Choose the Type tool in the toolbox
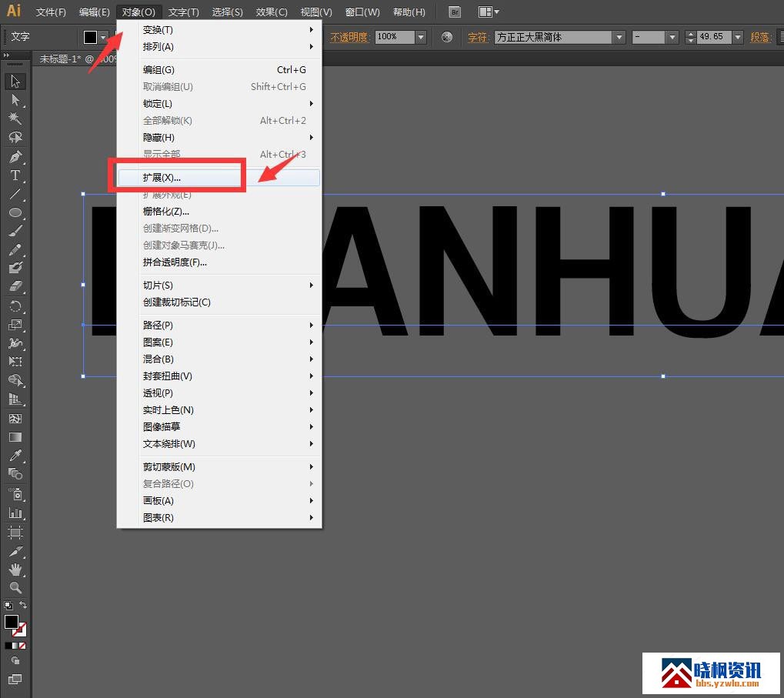This screenshot has width=784, height=698. point(15,175)
